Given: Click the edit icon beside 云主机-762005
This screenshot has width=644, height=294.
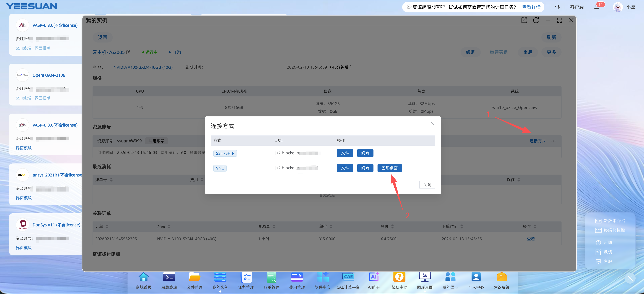Looking at the screenshot, I should point(128,52).
